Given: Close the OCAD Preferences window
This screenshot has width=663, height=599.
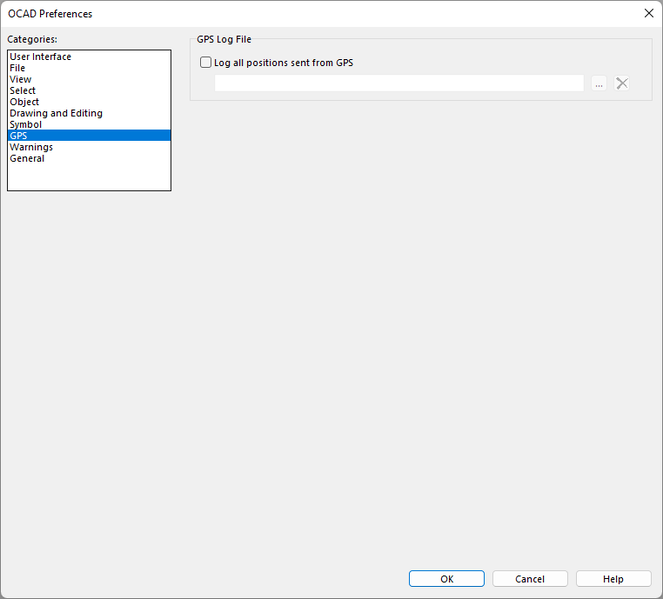Looking at the screenshot, I should (649, 13).
